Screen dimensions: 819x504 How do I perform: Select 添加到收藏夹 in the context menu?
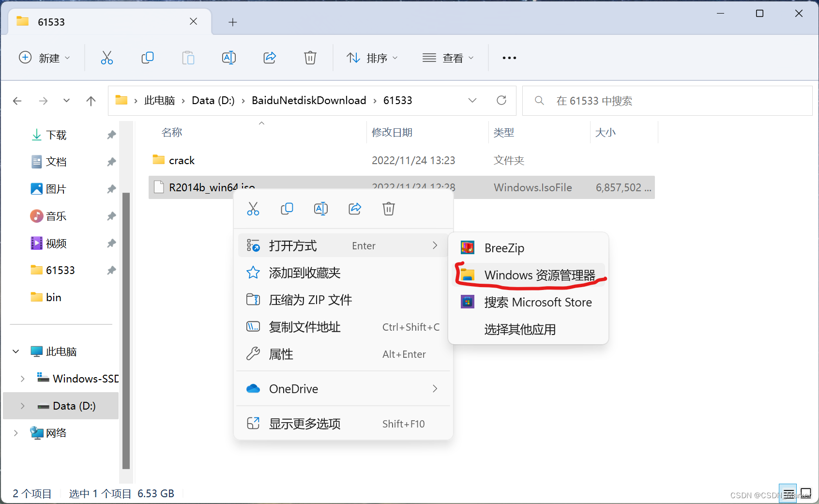(343, 273)
